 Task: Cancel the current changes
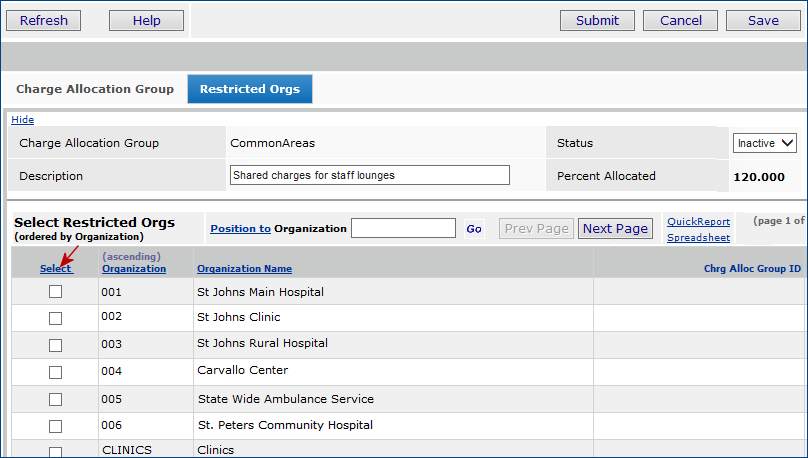click(x=680, y=20)
